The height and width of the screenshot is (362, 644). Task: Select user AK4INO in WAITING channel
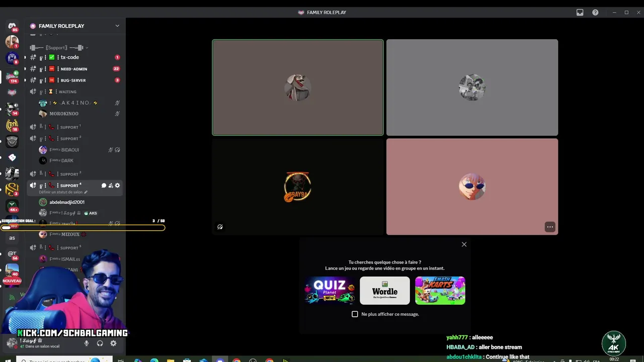[x=79, y=103]
